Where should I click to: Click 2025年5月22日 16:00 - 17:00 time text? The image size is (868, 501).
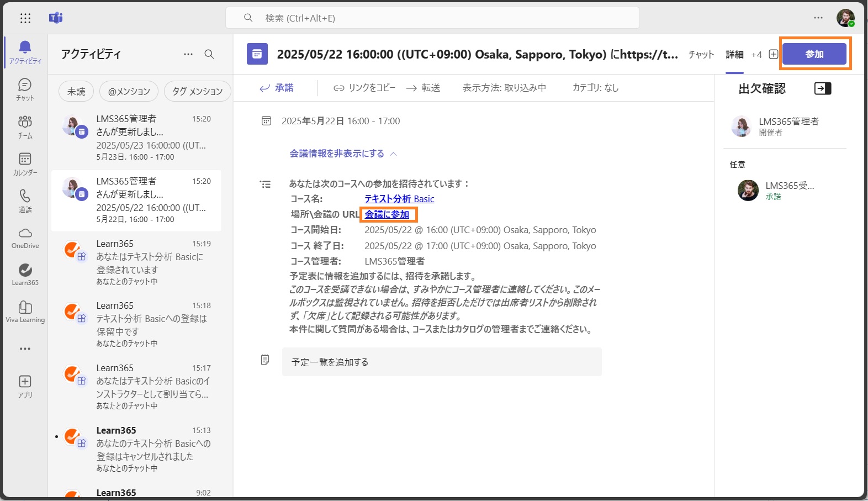click(341, 121)
